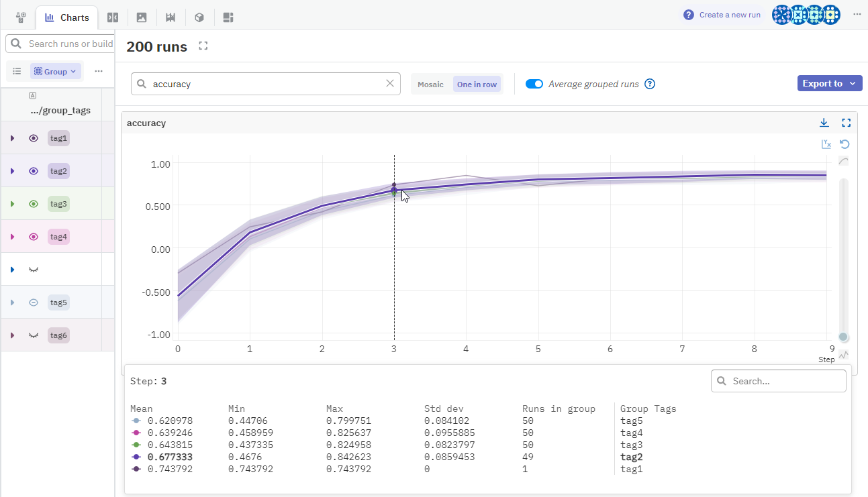Expand the tag2 group row
Viewport: 868px width, 497px height.
pos(12,171)
